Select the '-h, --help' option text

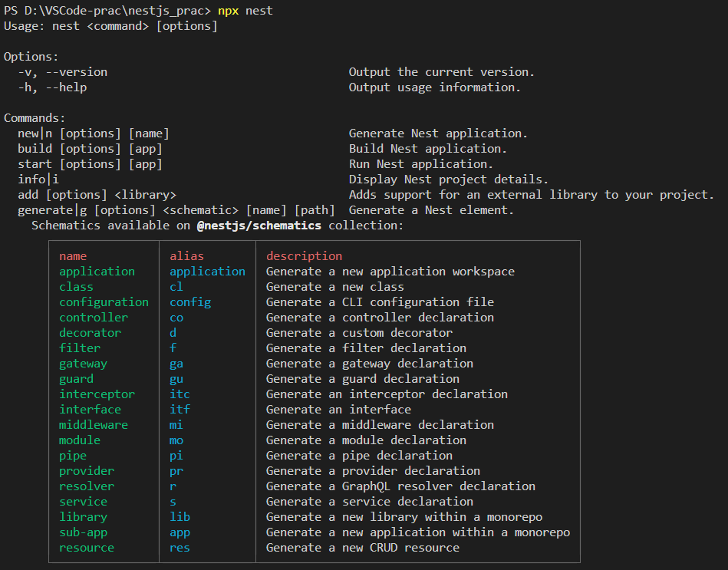click(x=52, y=87)
